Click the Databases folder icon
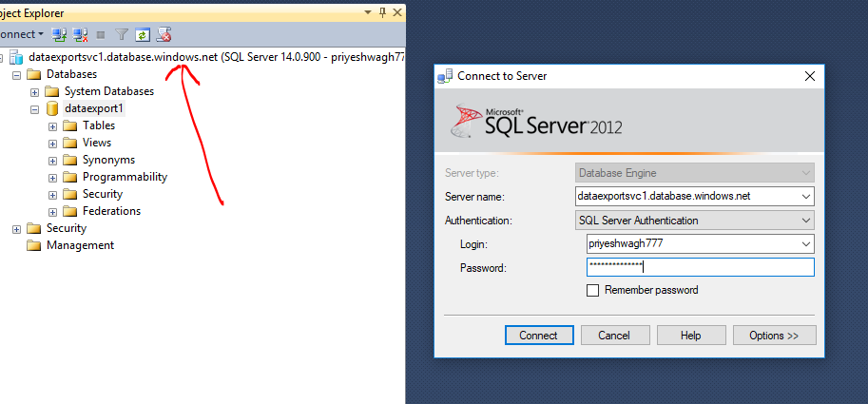 [x=34, y=74]
